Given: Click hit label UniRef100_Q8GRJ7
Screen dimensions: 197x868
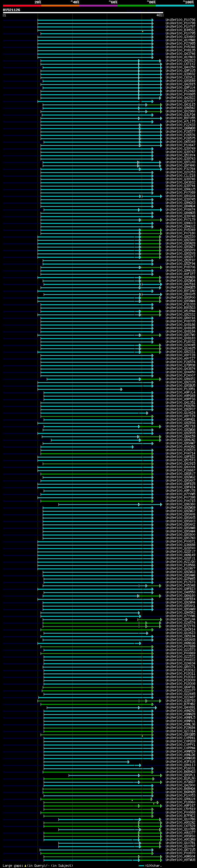Looking at the screenshot, I should click(180, 474).
